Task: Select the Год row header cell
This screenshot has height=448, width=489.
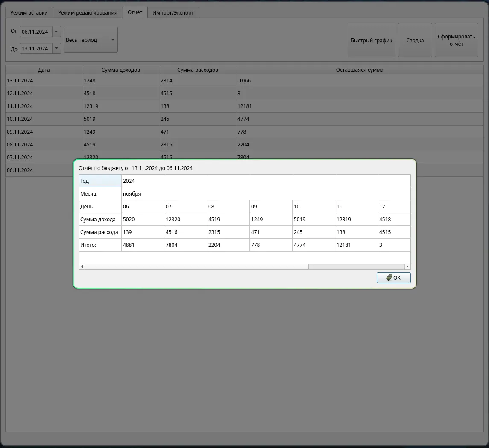Action: click(100, 181)
